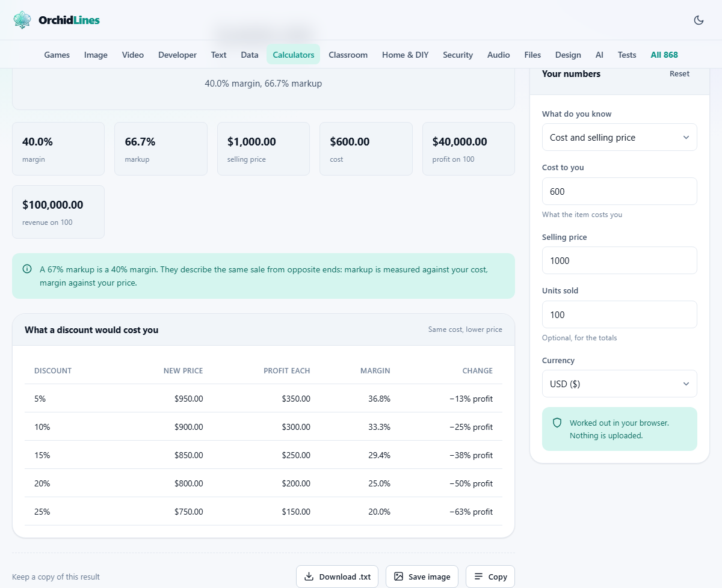Click the OrchidLines flower logo
The image size is (722, 588).
point(22,20)
